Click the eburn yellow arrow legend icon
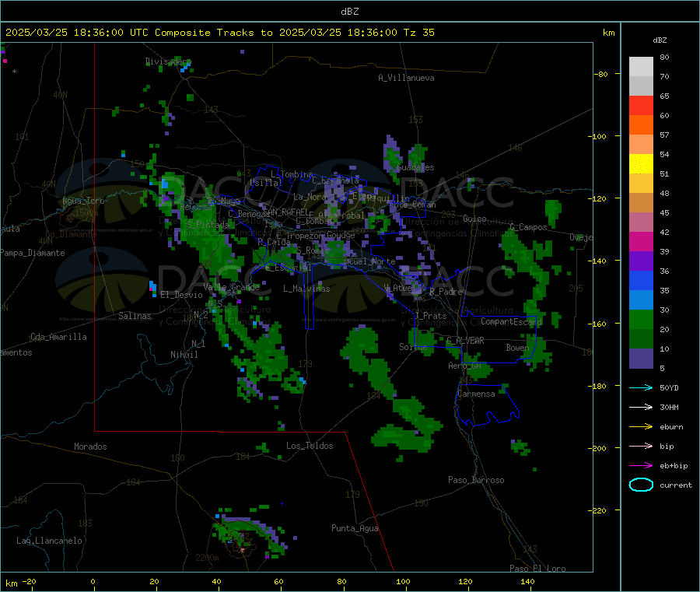The image size is (700, 592). coord(641,426)
